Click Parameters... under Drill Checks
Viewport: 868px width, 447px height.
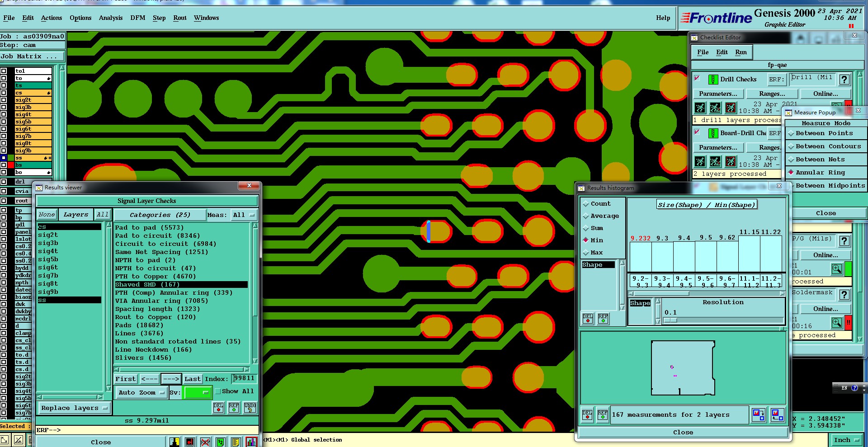point(718,94)
